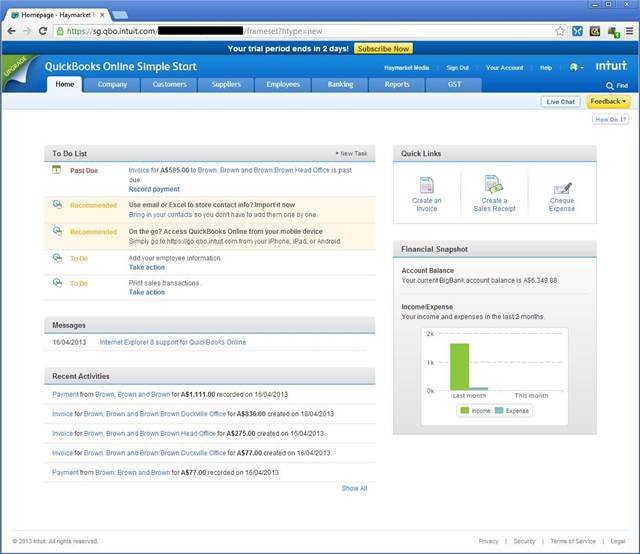This screenshot has height=554, width=640.
Task: Open Your Account link
Action: [x=504, y=68]
